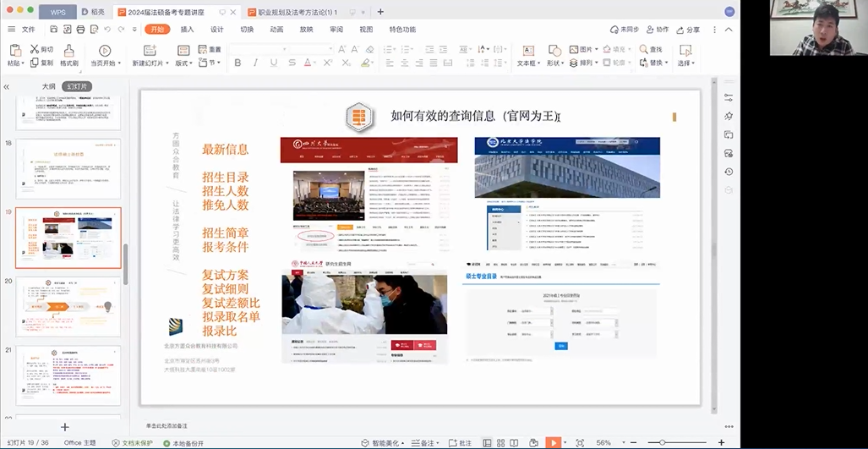868x449 pixels.
Task: Toggle underline formatting (U)
Action: (273, 63)
